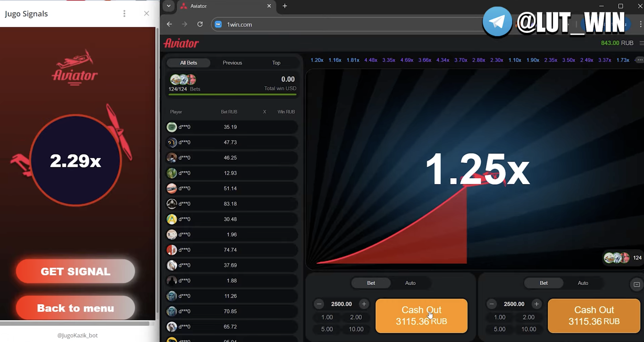Click the 2500.00 bet field in the right panel

tap(514, 304)
